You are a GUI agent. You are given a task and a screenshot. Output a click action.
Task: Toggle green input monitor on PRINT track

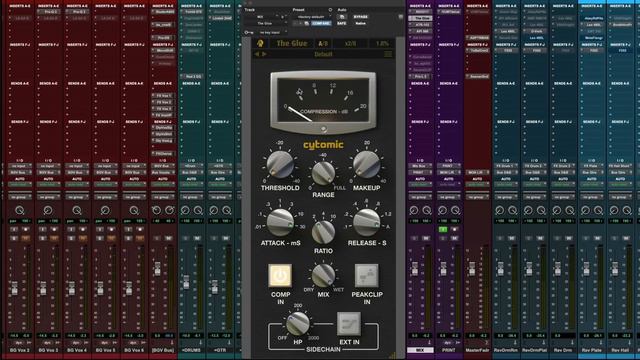[443, 230]
